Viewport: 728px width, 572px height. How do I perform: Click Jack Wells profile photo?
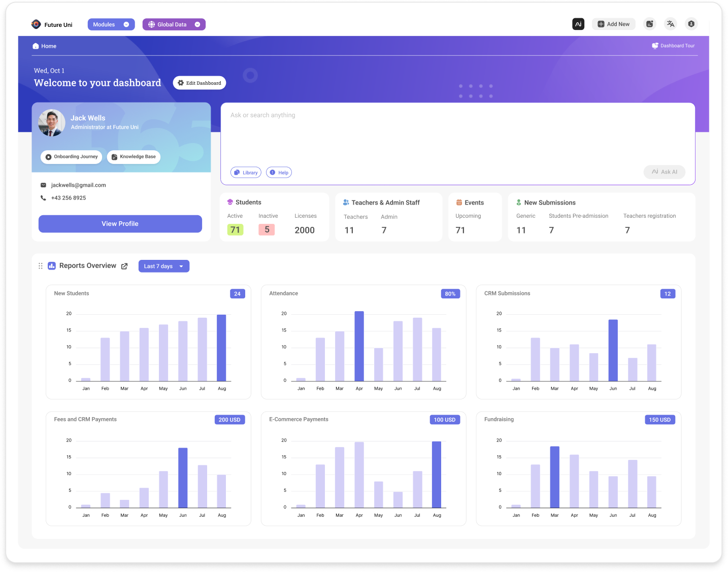52,123
